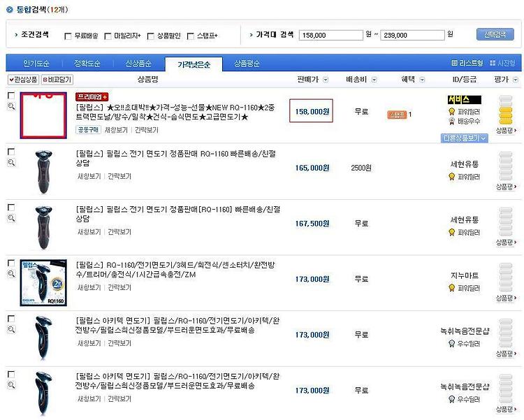Open 상품평 link for first premium product
Image resolution: width=524 pixels, height=420 pixels.
click(x=506, y=131)
